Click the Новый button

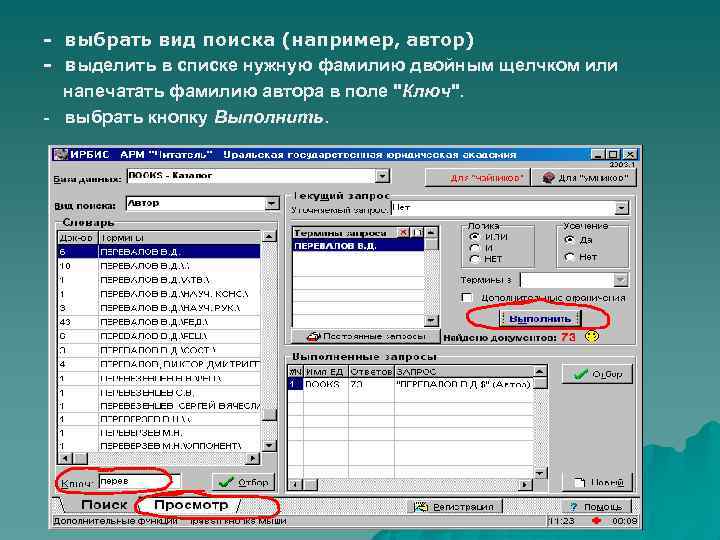[x=598, y=482]
